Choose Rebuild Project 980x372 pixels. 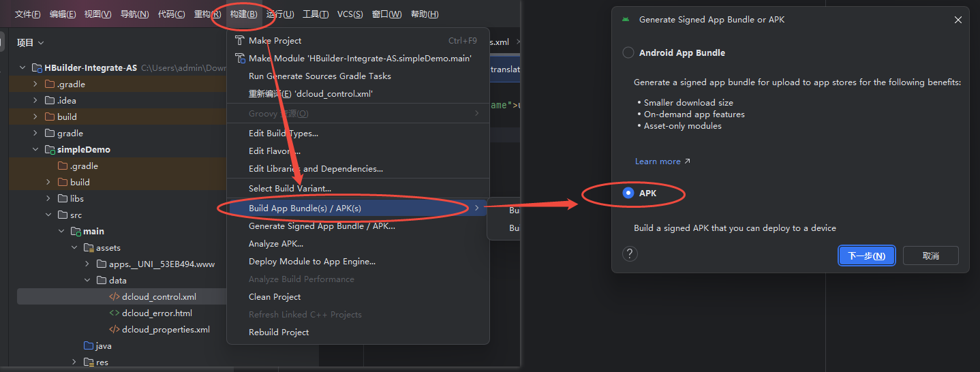pos(358,332)
